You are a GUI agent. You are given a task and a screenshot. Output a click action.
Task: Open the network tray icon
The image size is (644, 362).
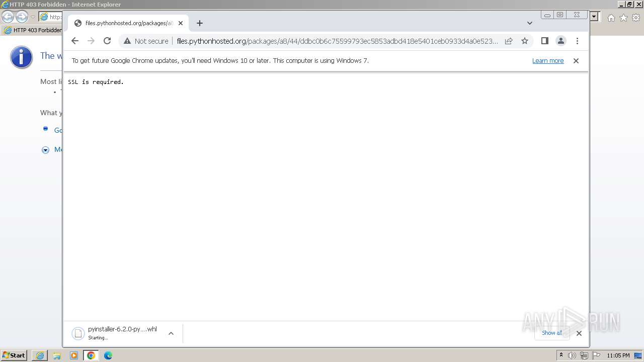[584, 355]
